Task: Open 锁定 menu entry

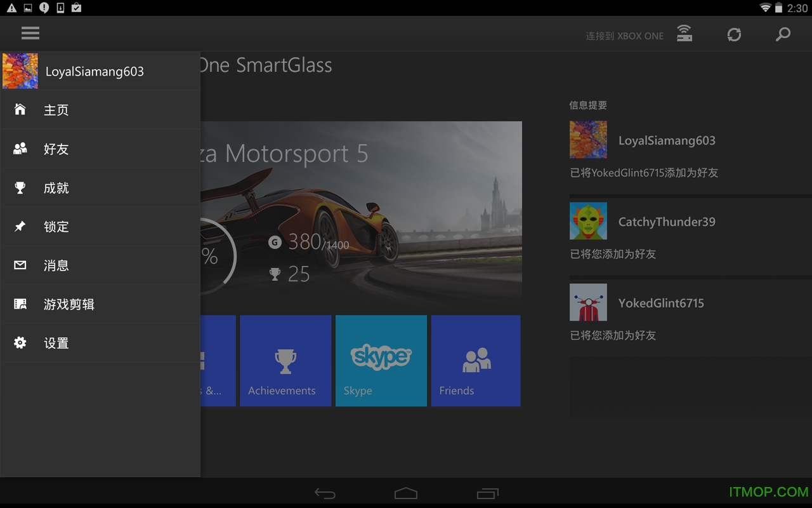Action: (100, 226)
